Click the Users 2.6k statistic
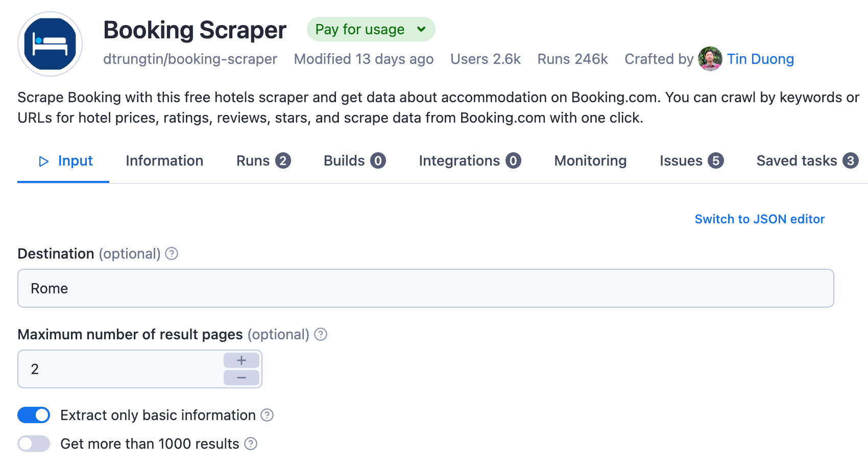The width and height of the screenshot is (868, 463). click(486, 59)
